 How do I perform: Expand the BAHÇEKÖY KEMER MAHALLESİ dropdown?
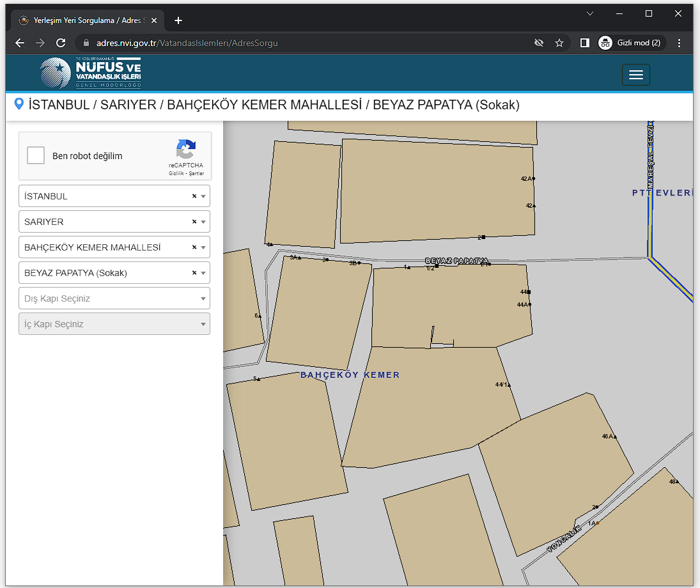click(203, 247)
